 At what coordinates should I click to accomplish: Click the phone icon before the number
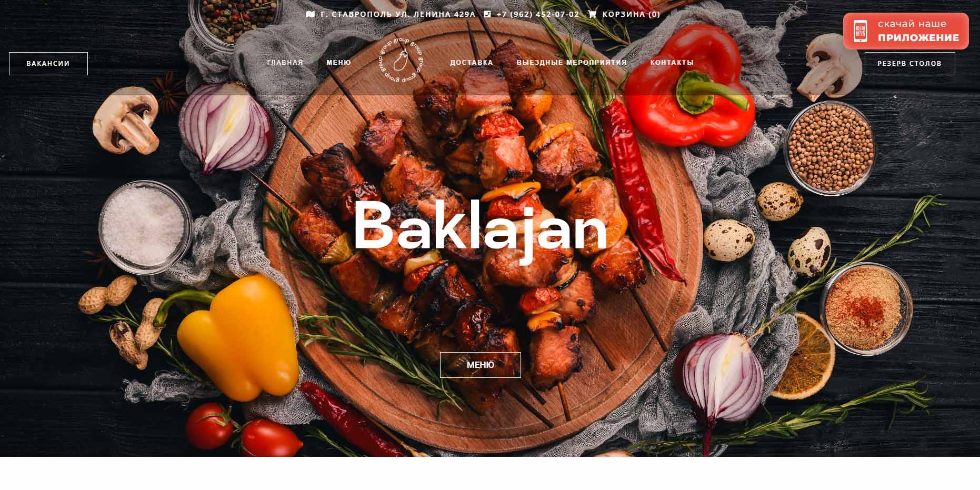(x=487, y=14)
